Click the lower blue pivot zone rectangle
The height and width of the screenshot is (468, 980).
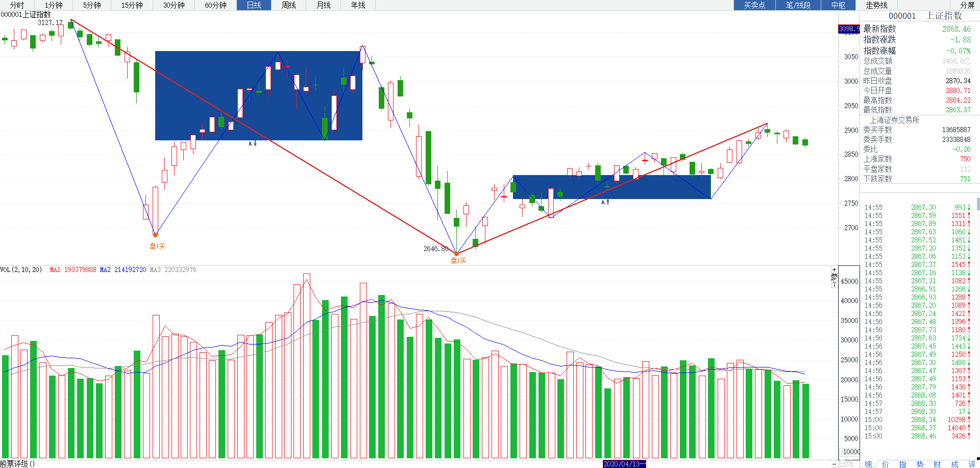[611, 187]
